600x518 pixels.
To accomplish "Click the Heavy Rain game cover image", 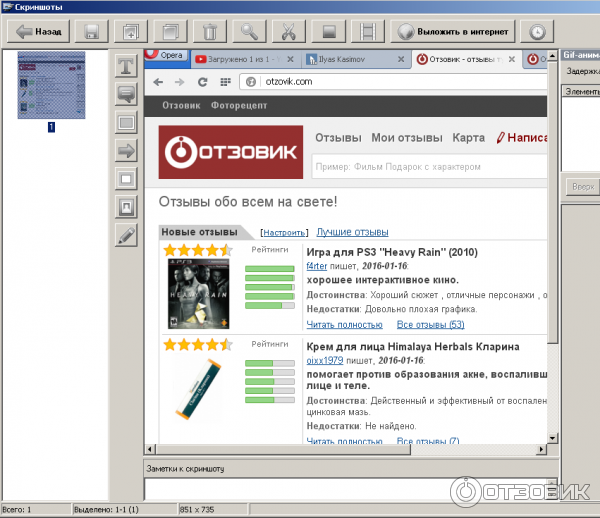I will (198, 294).
